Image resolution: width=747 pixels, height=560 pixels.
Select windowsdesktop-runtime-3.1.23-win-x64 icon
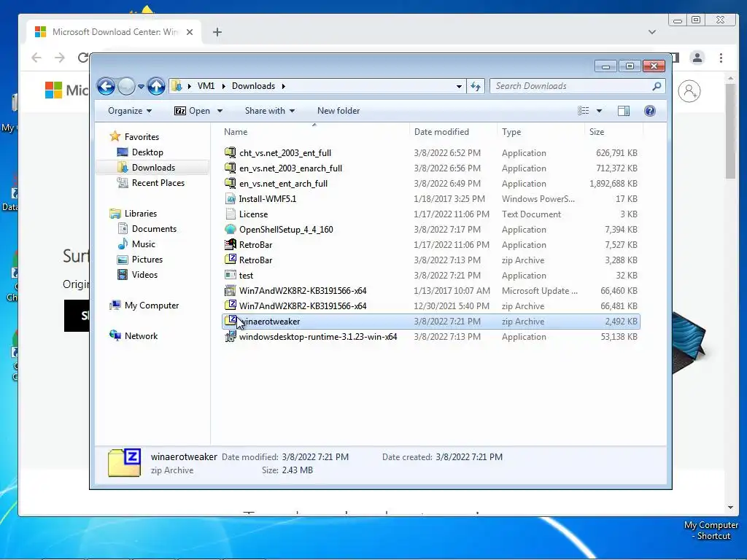[x=230, y=337]
